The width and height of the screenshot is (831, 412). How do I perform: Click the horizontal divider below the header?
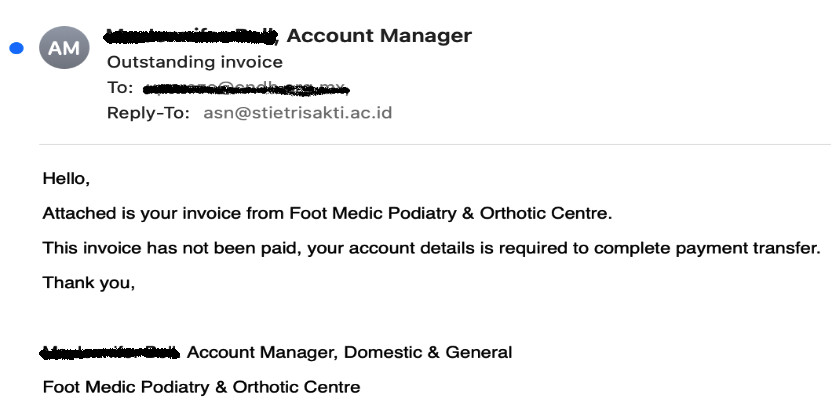point(435,144)
